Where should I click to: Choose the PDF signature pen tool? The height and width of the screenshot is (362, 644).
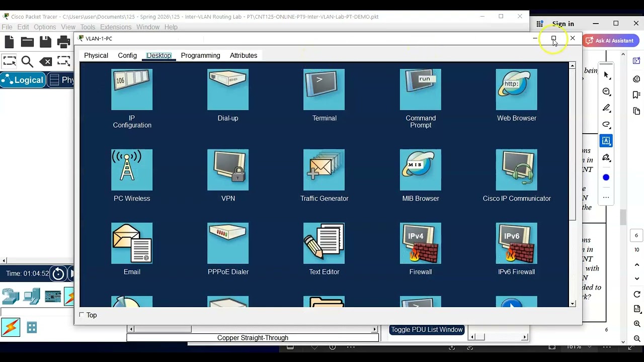606,158
